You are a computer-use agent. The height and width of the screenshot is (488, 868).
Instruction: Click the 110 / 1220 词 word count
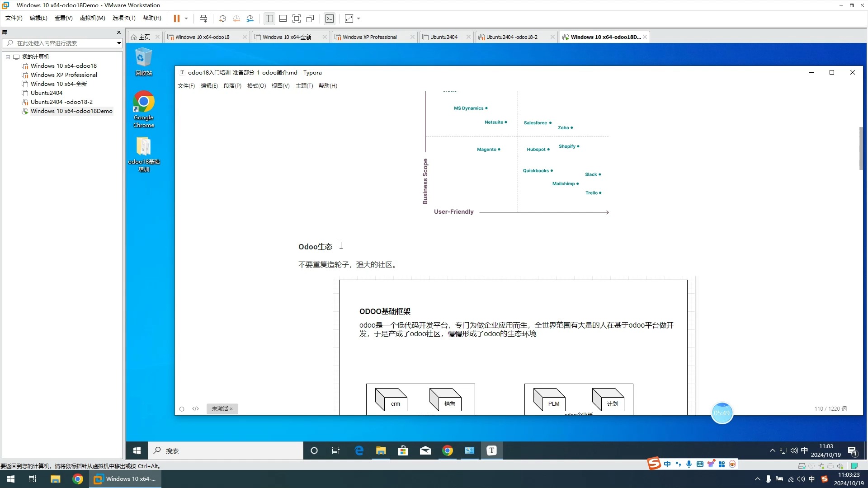click(830, 409)
